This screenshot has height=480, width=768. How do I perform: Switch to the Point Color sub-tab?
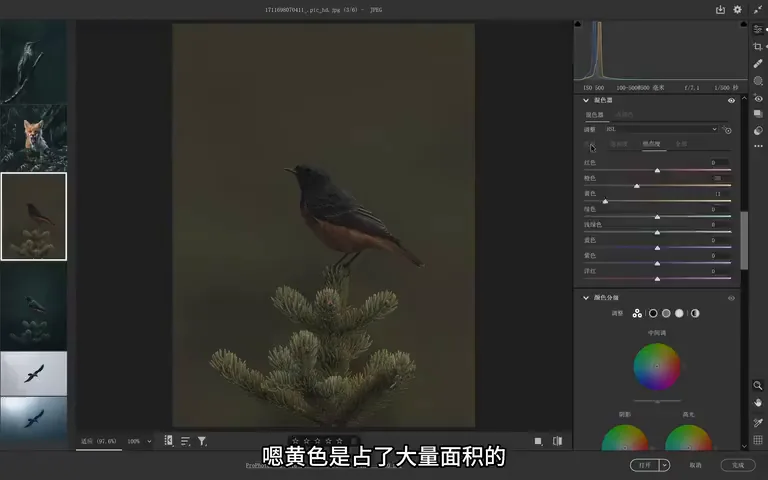[624, 115]
